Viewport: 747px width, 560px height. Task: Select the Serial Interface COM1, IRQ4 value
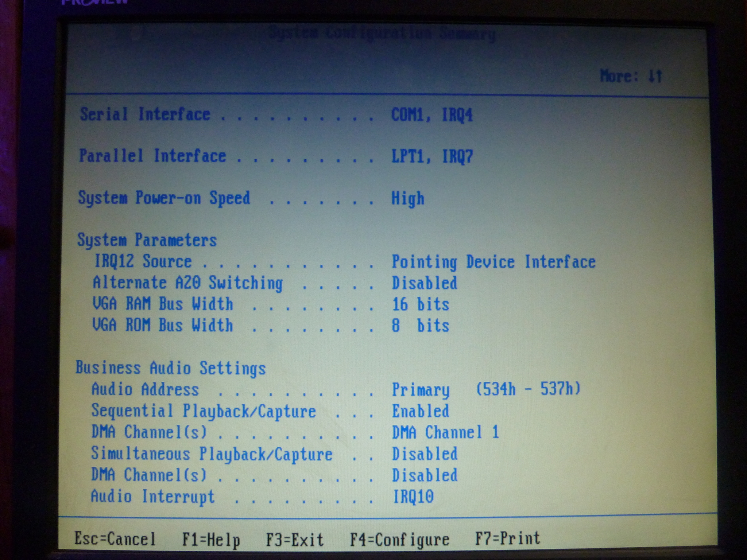coord(432,115)
